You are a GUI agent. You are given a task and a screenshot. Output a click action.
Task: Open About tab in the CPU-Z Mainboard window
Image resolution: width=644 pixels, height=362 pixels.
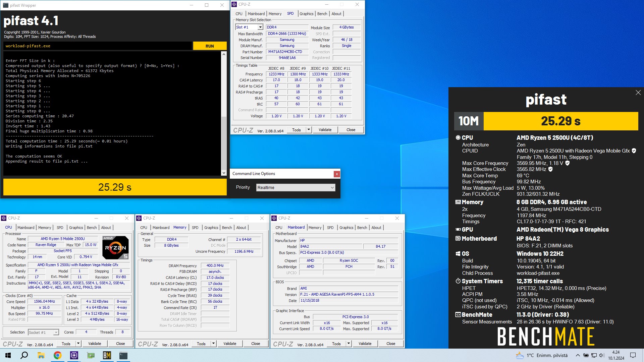[376, 228]
